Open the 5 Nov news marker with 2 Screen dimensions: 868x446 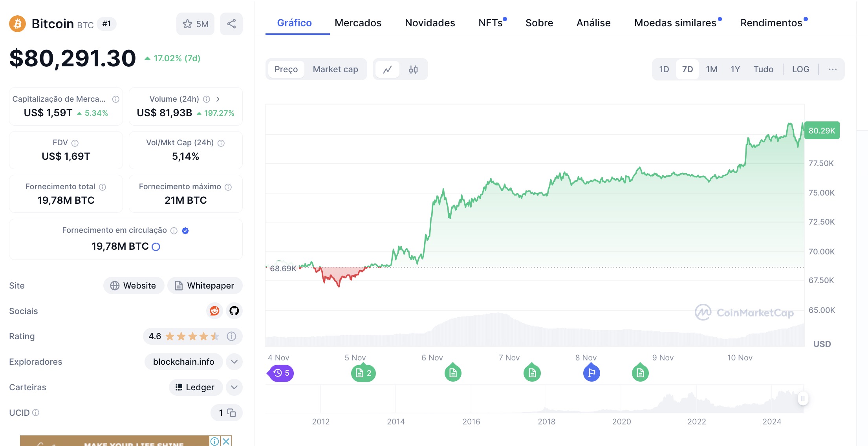point(363,373)
